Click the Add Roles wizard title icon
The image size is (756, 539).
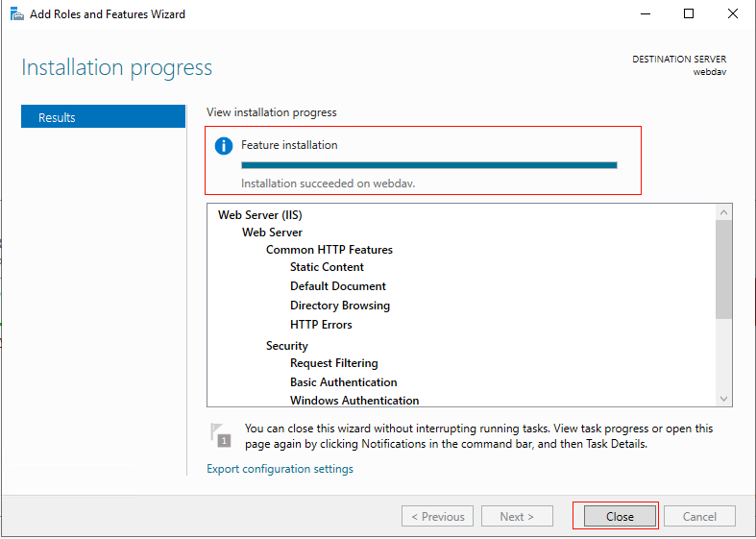point(17,14)
